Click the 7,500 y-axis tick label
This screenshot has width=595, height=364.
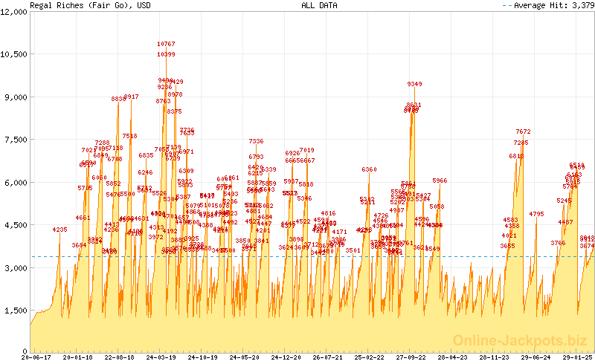(x=16, y=140)
